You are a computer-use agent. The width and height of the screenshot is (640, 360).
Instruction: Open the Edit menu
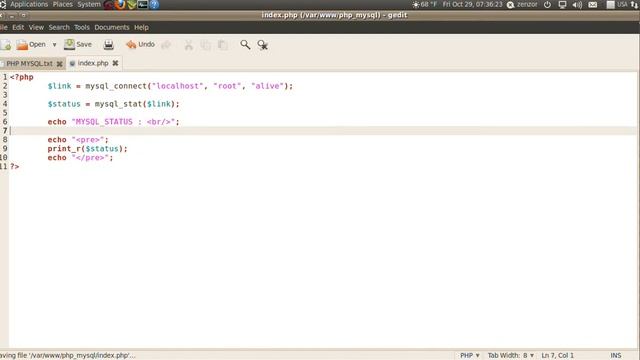[x=18, y=27]
